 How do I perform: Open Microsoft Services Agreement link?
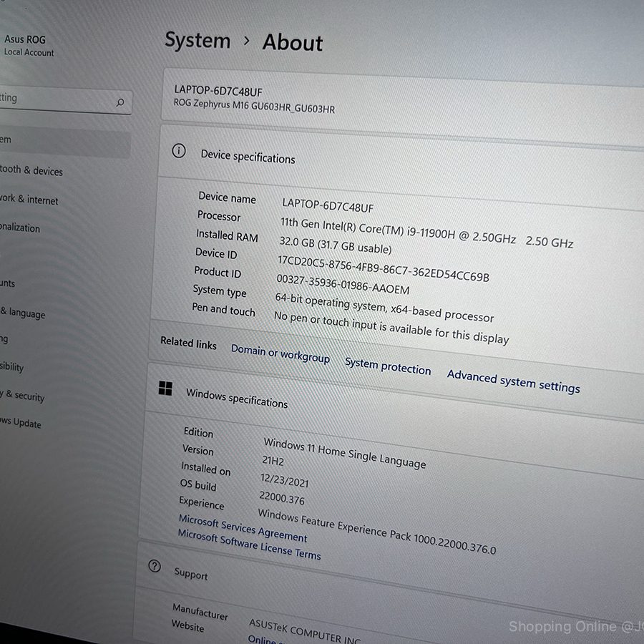tap(243, 528)
